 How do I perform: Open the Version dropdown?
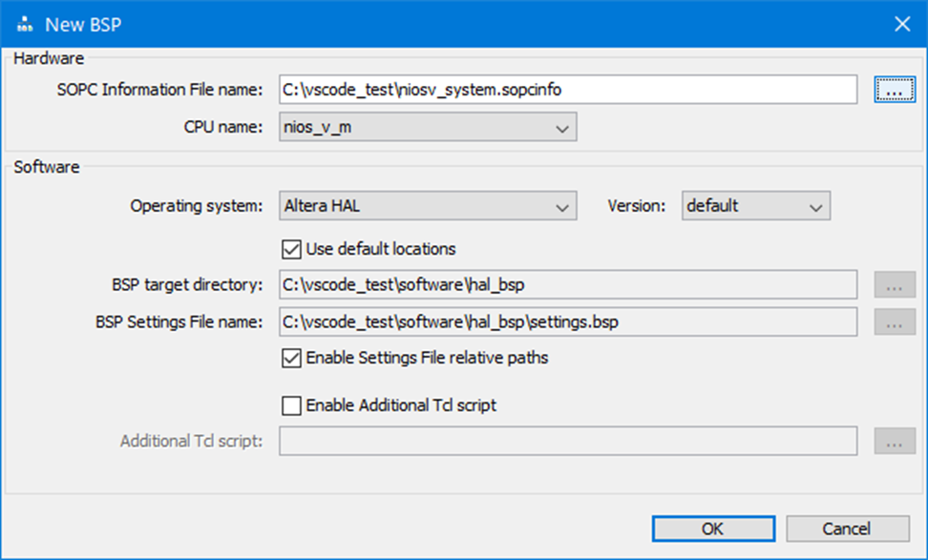[x=755, y=205]
